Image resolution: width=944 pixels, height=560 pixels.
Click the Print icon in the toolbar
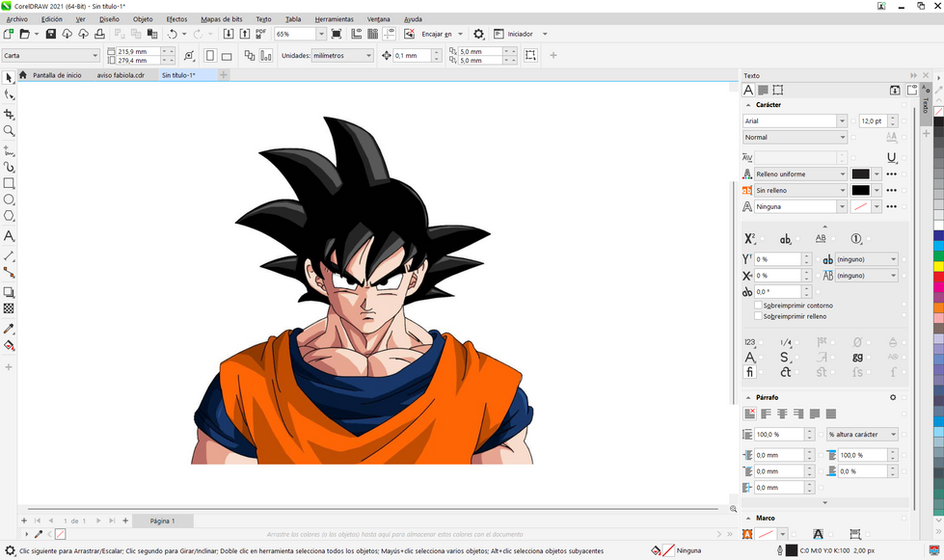(x=99, y=34)
